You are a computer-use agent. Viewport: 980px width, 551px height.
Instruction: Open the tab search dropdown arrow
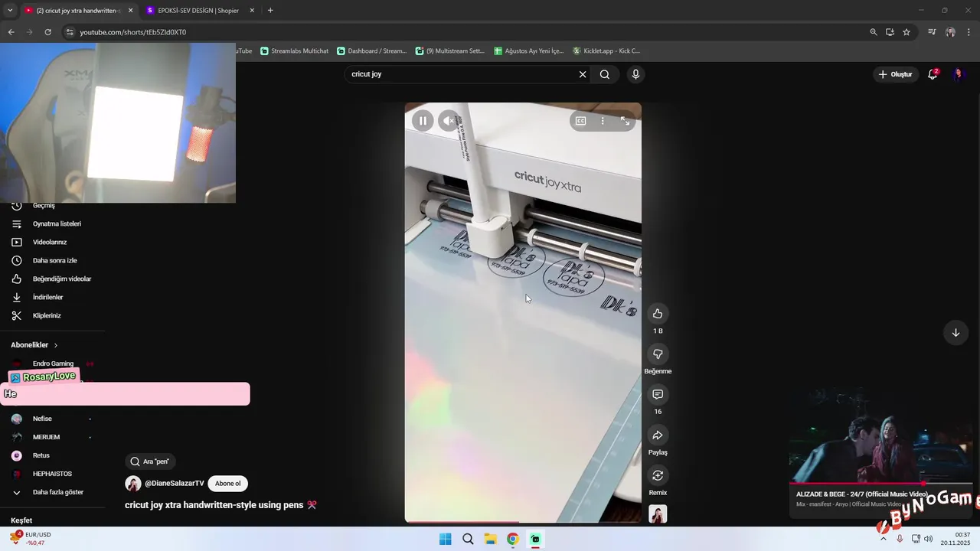click(10, 11)
